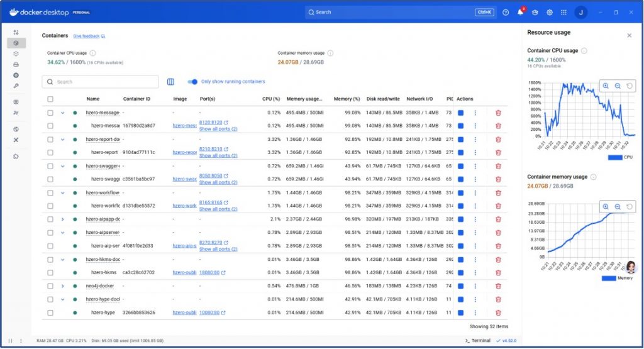Open more actions menu for hzero-hype container
Screen dimensions: 644x349
point(475,313)
